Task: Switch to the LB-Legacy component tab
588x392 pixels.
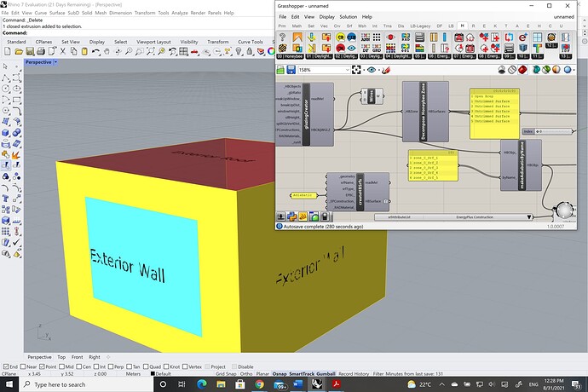Action: pos(420,26)
